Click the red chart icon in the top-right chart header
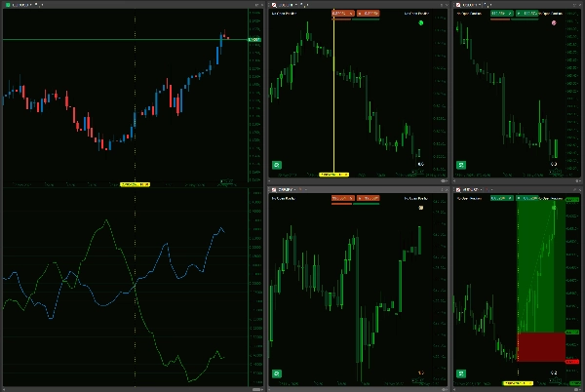The image size is (585, 392). pos(458,5)
